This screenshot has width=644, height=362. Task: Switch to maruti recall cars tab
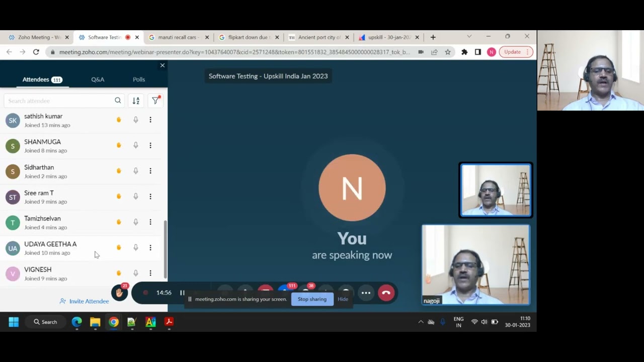(179, 37)
